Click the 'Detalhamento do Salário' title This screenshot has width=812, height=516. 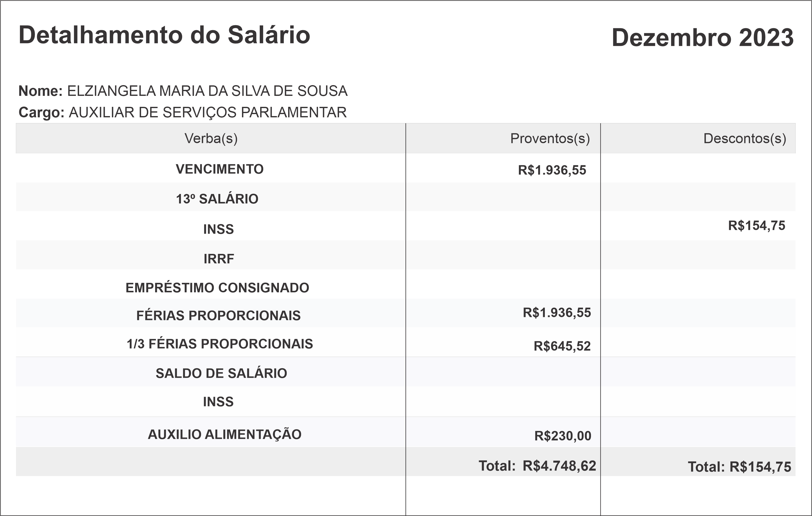pos(164,35)
